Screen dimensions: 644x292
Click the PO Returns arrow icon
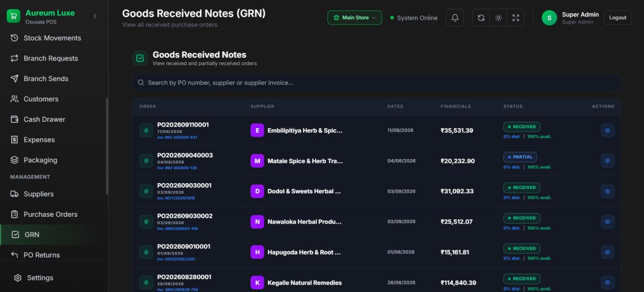[x=15, y=255]
